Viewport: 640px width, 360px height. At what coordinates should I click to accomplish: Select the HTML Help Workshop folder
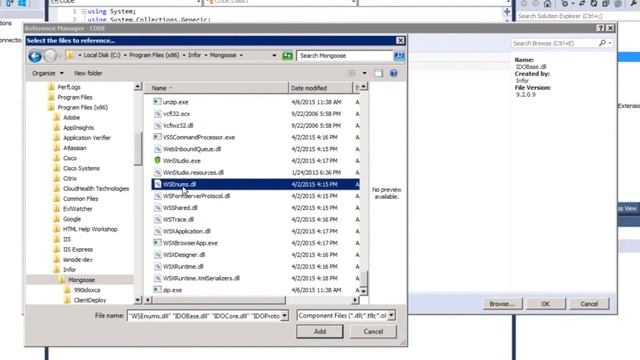pyautogui.click(x=90, y=229)
